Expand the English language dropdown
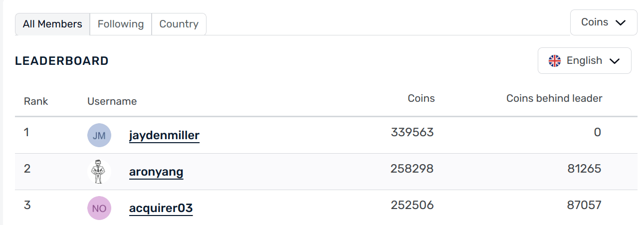The image size is (644, 225). coord(584,61)
